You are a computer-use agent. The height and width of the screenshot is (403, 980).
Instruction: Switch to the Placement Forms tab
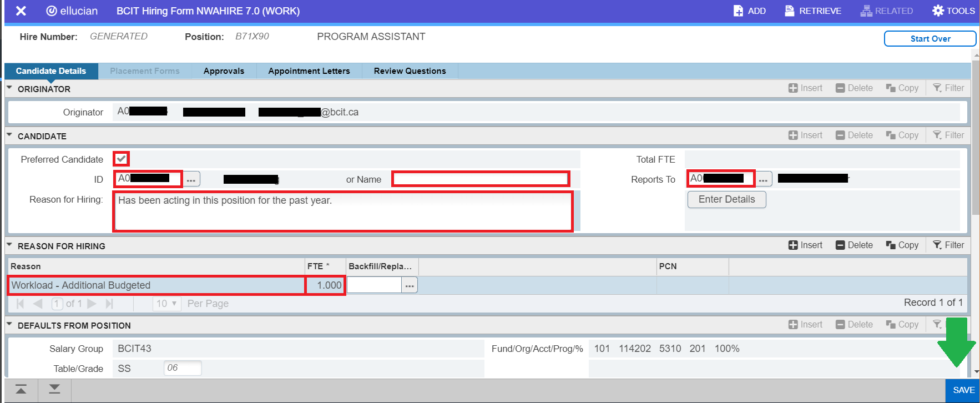pyautogui.click(x=145, y=71)
